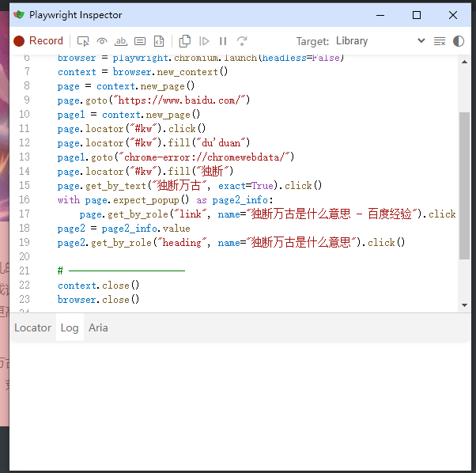
Task: Click the Step over icon
Action: [x=242, y=41]
